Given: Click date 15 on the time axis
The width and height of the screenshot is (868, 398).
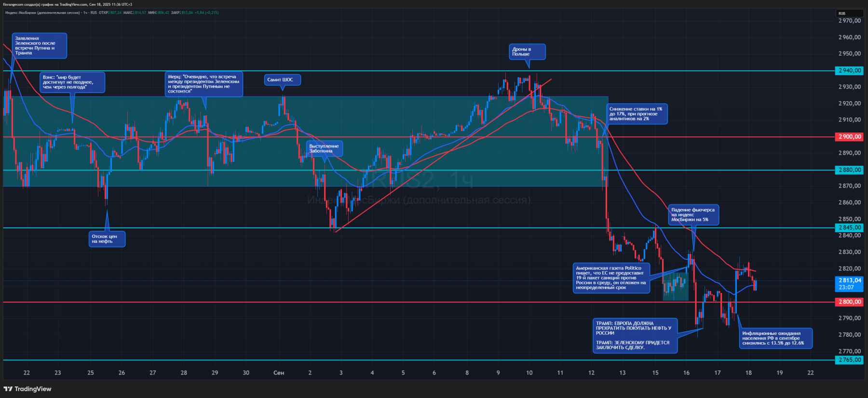Looking at the screenshot, I should click(655, 373).
